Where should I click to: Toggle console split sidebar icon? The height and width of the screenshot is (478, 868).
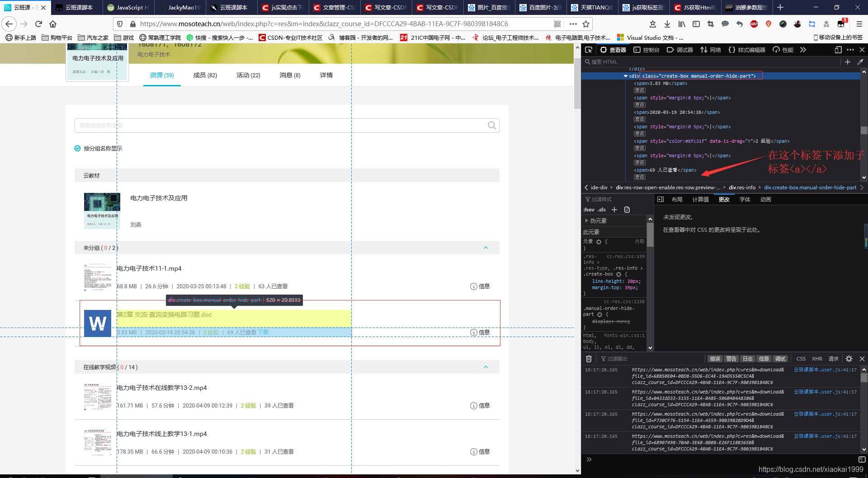[862, 459]
